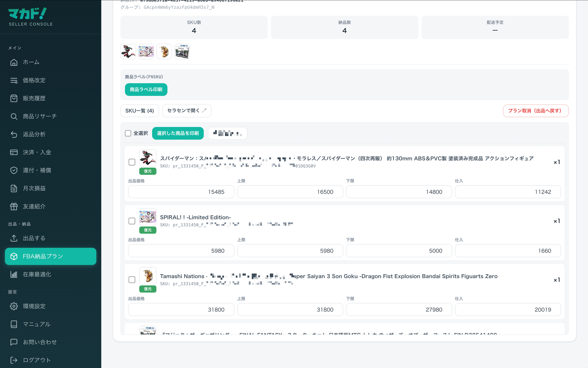The height and width of the screenshot is (368, 588).
Task: Click the SPIRAL!! 上限 price field
Action: (290, 251)
